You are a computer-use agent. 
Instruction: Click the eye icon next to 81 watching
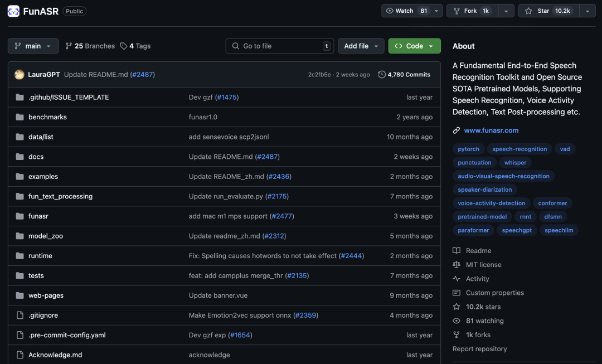457,321
